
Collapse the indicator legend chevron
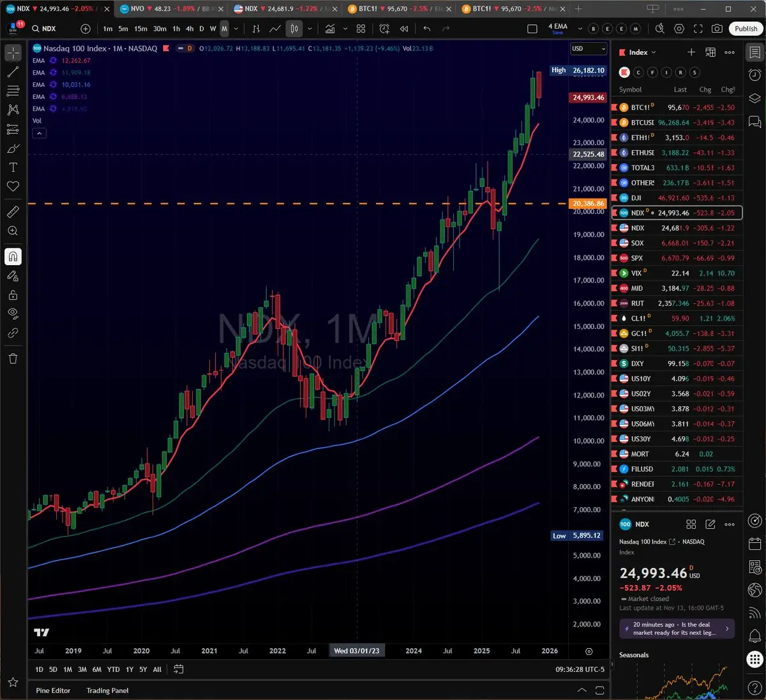click(39, 133)
